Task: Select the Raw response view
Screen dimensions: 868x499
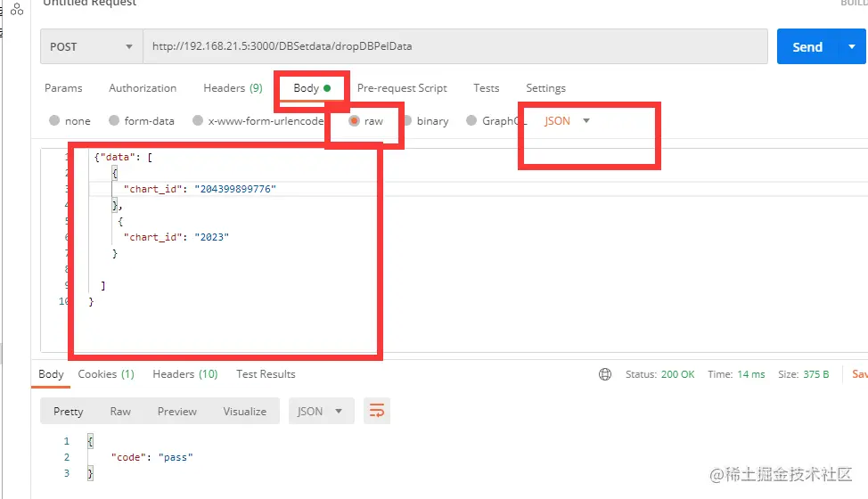Action: pyautogui.click(x=120, y=411)
